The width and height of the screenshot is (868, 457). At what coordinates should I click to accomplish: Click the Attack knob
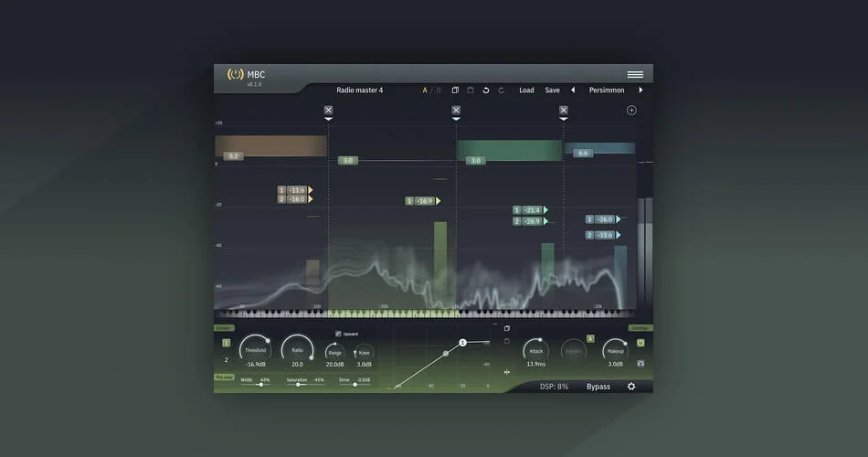(x=535, y=350)
